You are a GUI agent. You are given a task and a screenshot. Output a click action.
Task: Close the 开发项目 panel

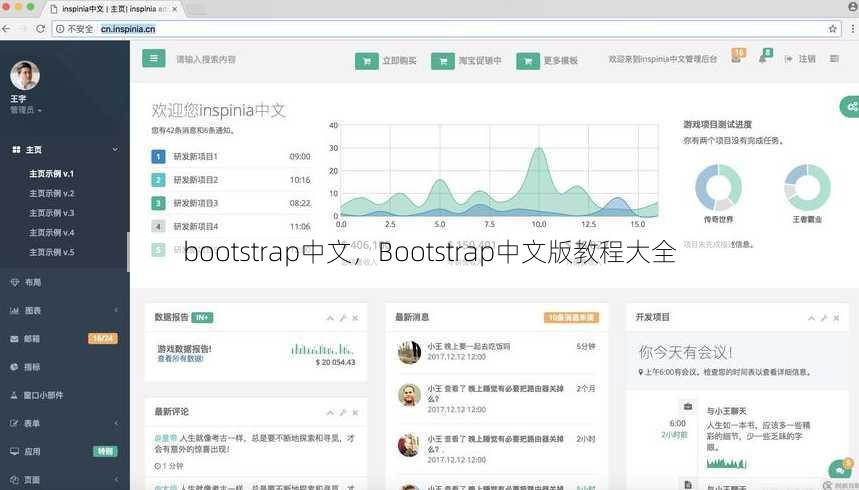click(x=836, y=318)
